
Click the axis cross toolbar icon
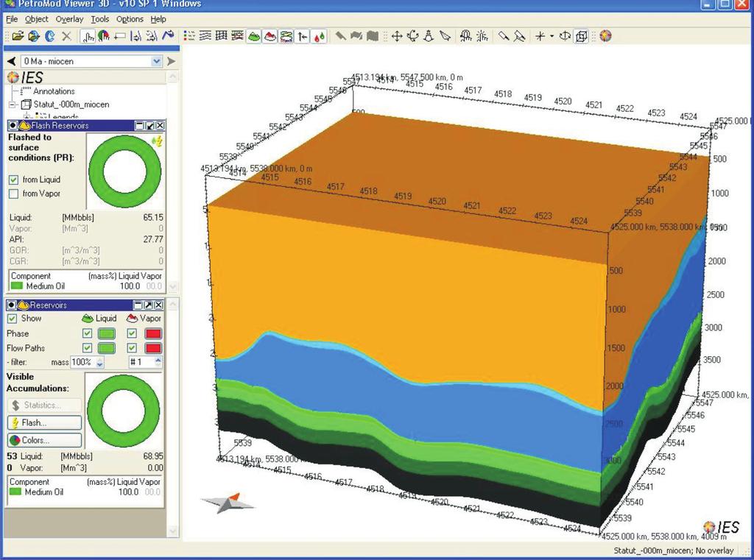click(x=540, y=36)
